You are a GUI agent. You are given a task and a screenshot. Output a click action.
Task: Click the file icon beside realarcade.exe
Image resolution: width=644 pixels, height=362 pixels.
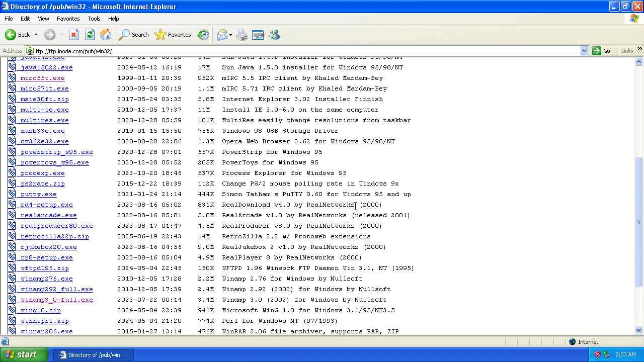coord(12,215)
